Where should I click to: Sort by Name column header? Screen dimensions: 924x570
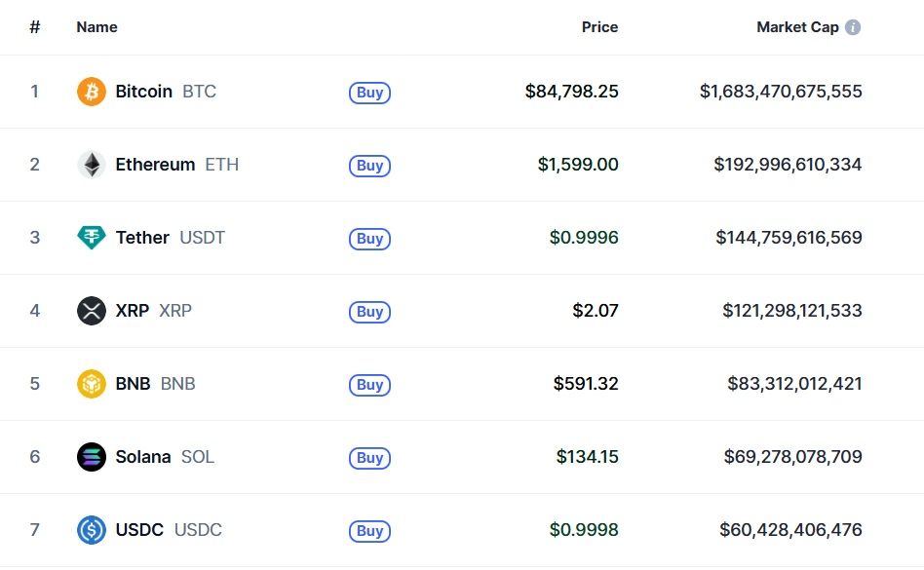click(x=96, y=27)
